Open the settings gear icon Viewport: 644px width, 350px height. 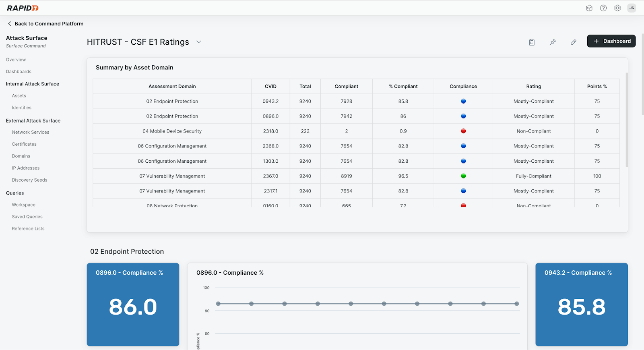(x=617, y=8)
